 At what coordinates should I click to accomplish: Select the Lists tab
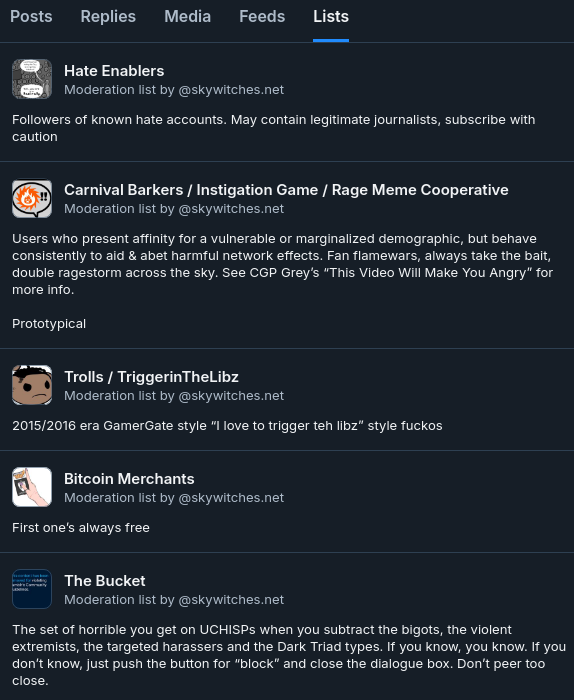click(331, 17)
